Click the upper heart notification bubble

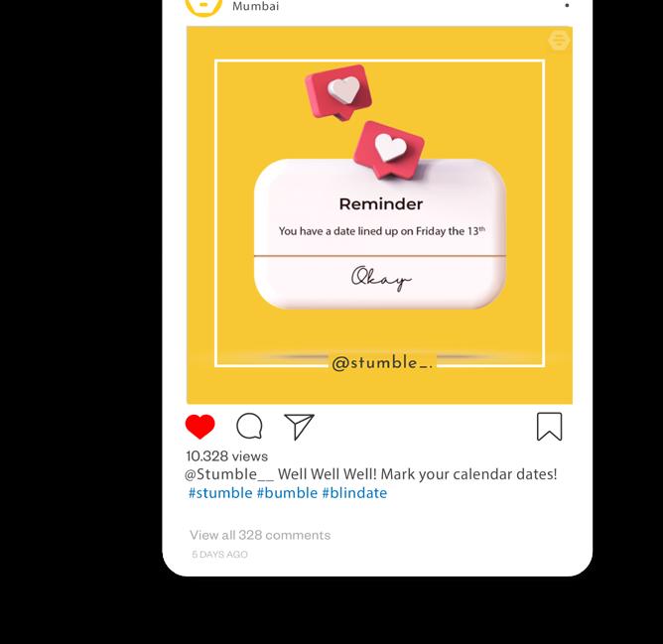click(338, 92)
